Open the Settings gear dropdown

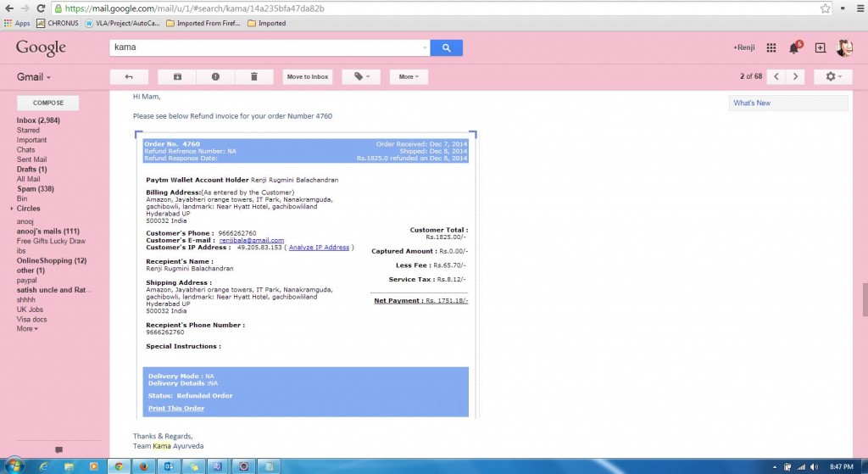point(833,76)
